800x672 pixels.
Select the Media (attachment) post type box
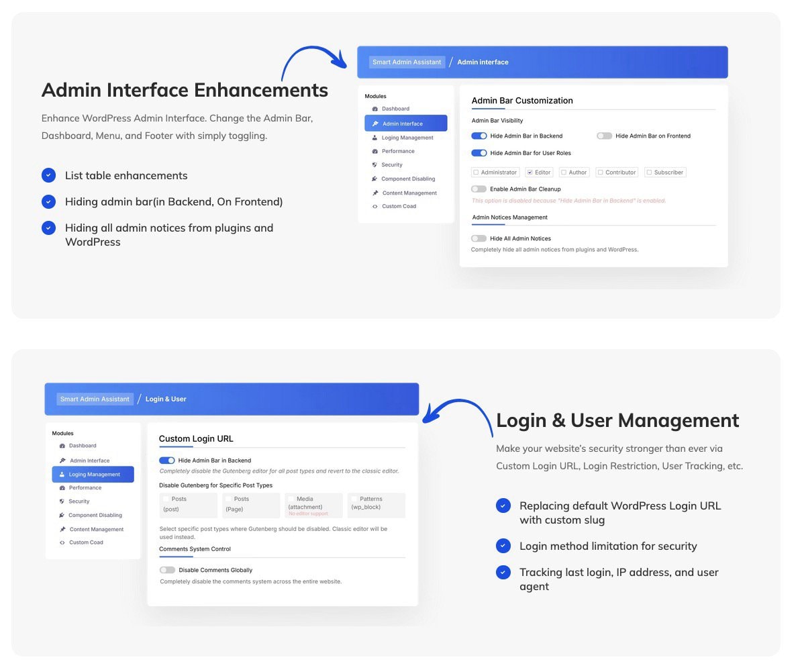pos(313,505)
